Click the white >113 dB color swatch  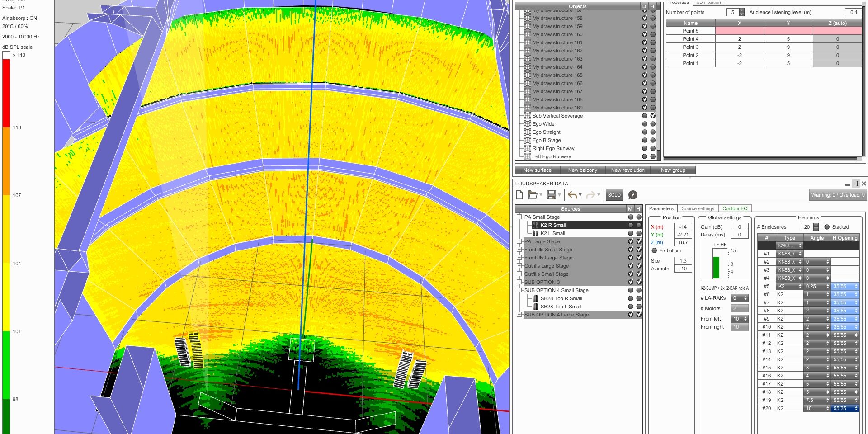[x=6, y=55]
